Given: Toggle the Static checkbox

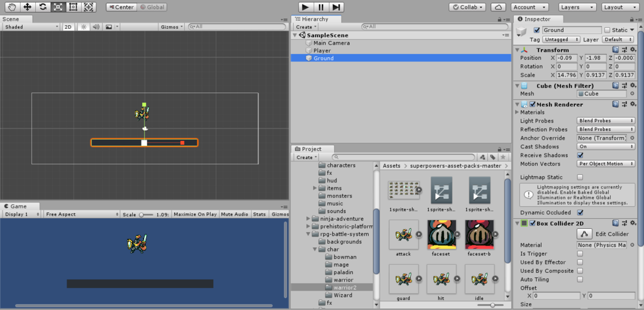Looking at the screenshot, I should click(608, 30).
